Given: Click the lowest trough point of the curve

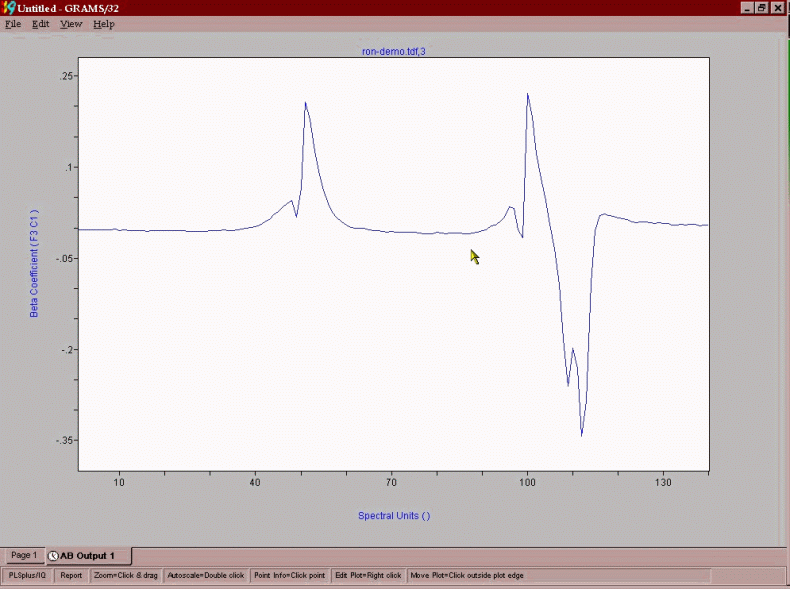Looking at the screenshot, I should pyautogui.click(x=582, y=435).
